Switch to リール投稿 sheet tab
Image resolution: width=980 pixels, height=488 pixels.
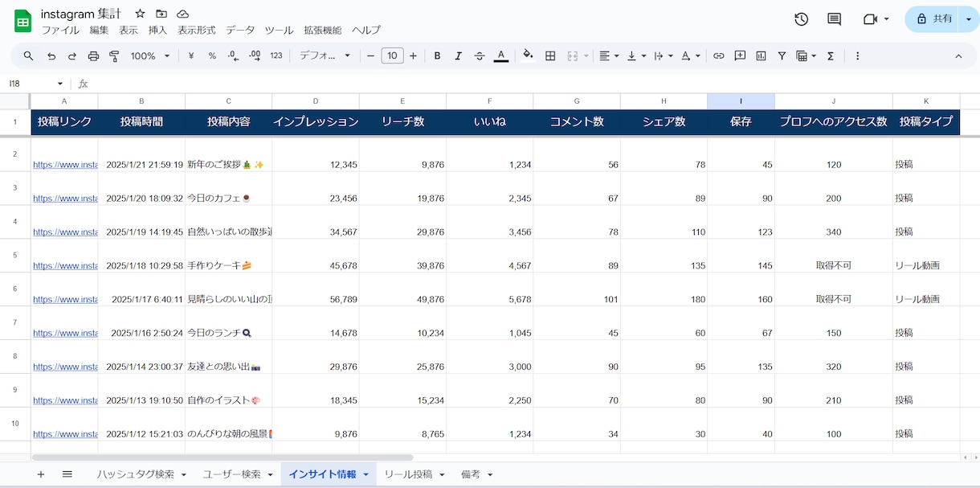(408, 474)
